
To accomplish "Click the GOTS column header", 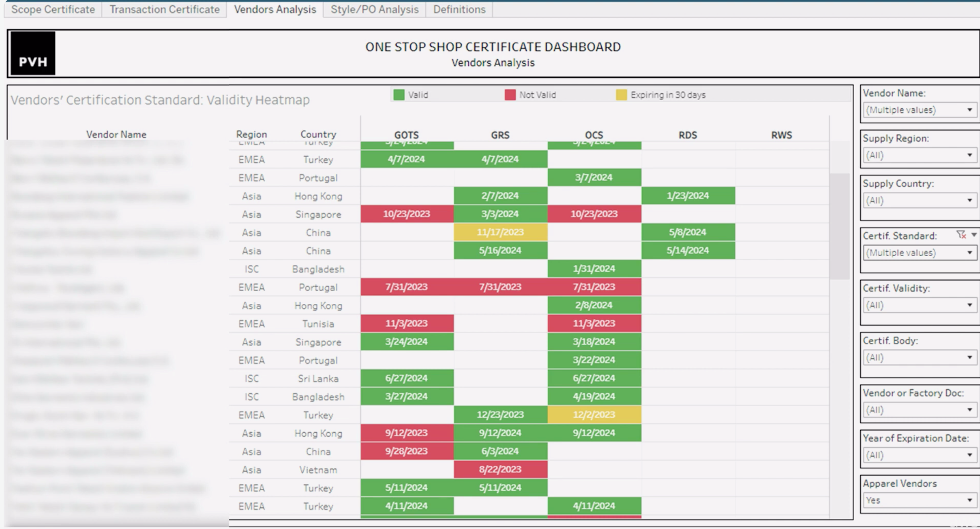I will coord(406,135).
